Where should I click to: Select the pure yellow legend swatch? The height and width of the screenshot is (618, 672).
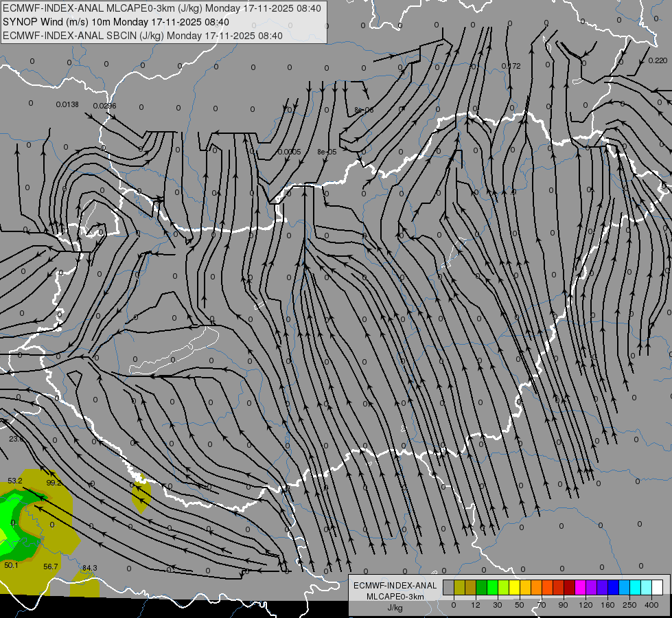515,587
